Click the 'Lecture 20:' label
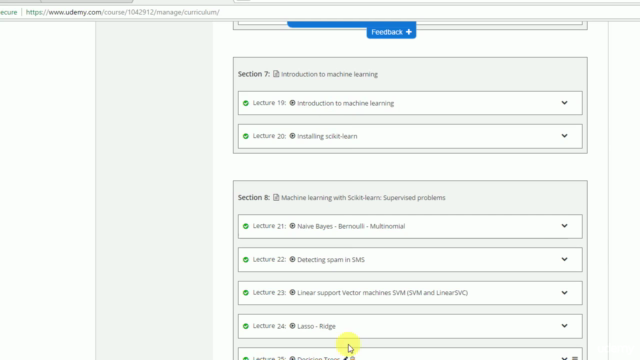This screenshot has height=360, width=640. [x=269, y=136]
